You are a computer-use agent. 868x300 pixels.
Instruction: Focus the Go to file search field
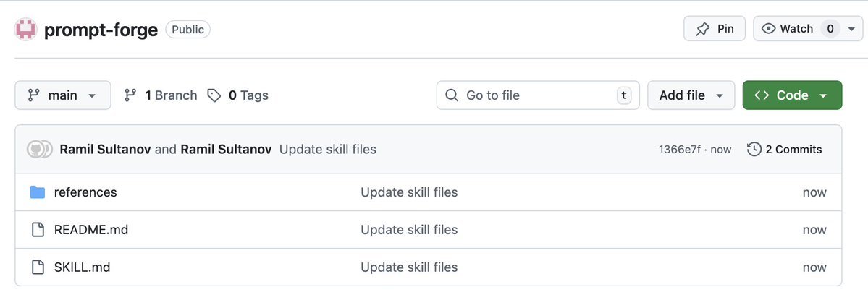(538, 95)
